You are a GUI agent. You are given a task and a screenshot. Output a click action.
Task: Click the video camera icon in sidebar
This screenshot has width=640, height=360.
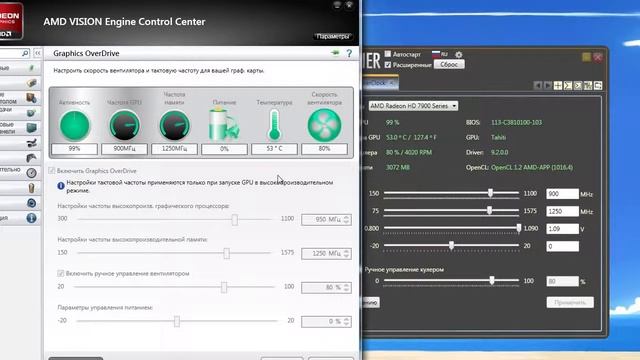click(31, 143)
